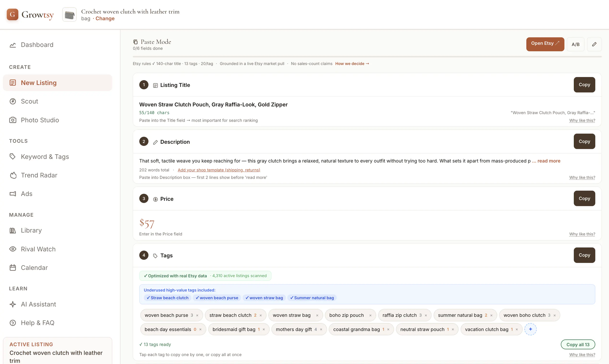Remove the boho zip pouch tag

pyautogui.click(x=370, y=315)
